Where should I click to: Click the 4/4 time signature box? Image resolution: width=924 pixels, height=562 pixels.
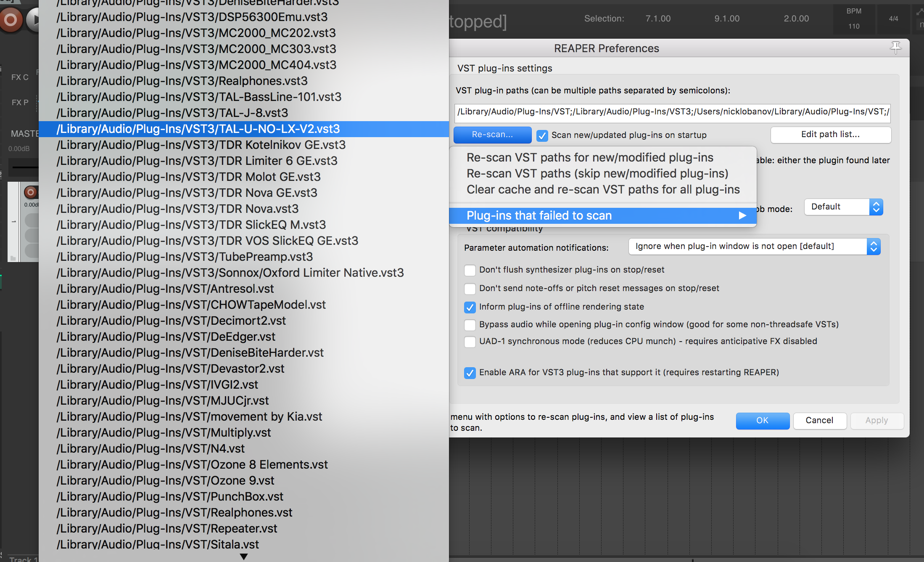893,19
